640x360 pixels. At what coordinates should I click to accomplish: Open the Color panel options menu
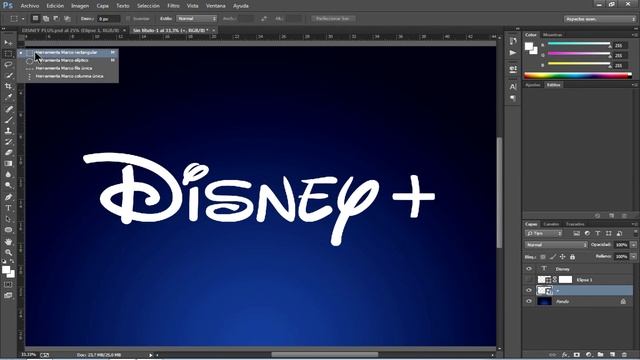tap(634, 35)
